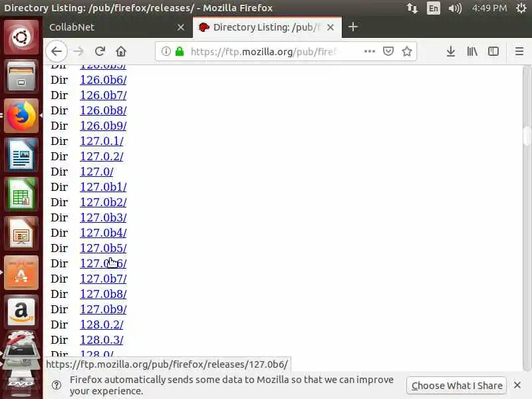Click the vertical page scrollbar thumb
Image resolution: width=532 pixels, height=399 pixels.
[527, 136]
